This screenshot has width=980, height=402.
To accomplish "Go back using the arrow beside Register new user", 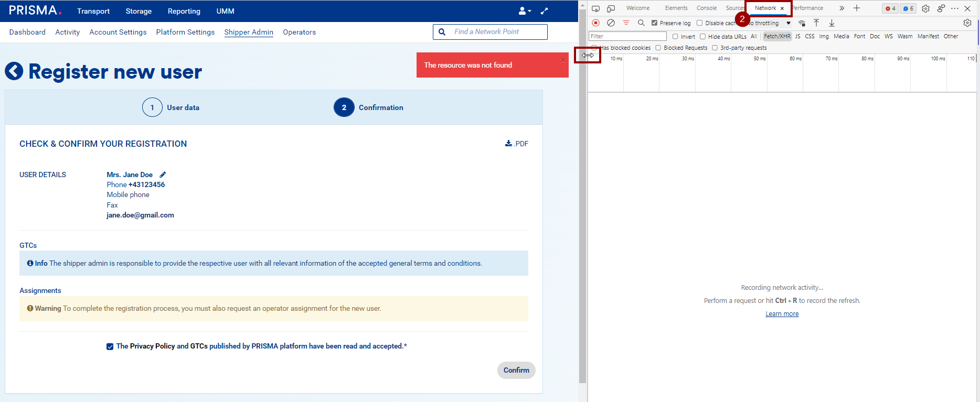I will [x=14, y=71].
